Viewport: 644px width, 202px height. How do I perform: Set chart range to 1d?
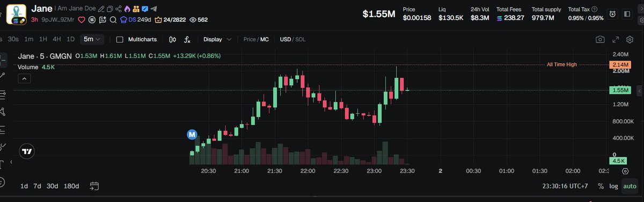[x=24, y=186]
